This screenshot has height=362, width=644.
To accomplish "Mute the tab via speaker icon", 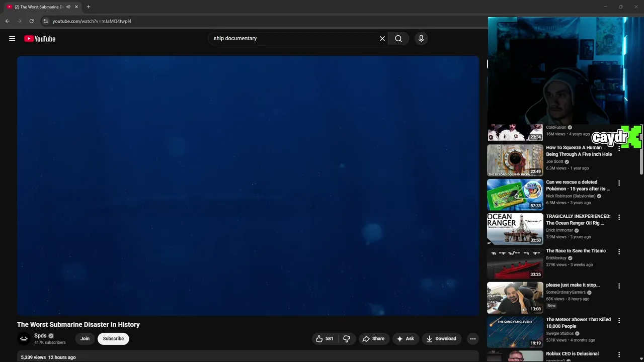I will [68, 7].
